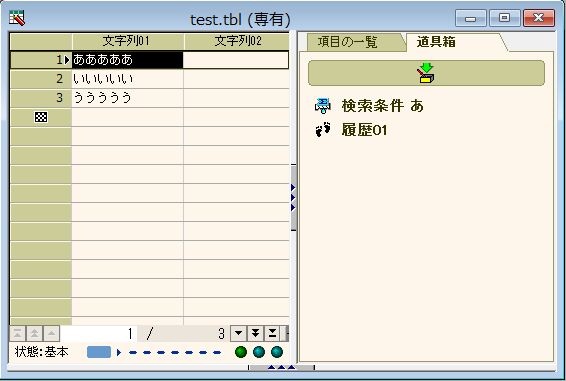Go to previous record arrow button
The width and height of the screenshot is (566, 381).
(52, 333)
